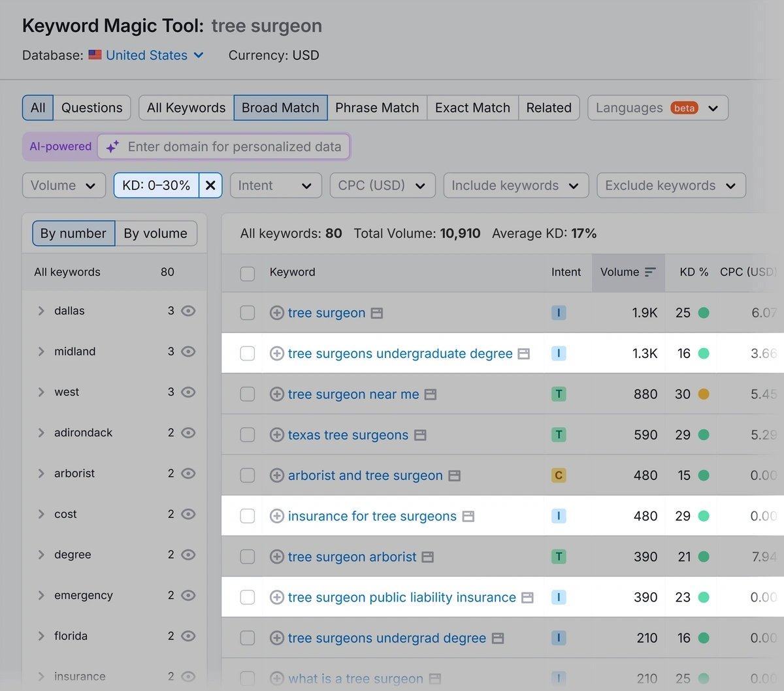The image size is (784, 691).
Task: Open the Volume filter dropdown
Action: [x=64, y=185]
